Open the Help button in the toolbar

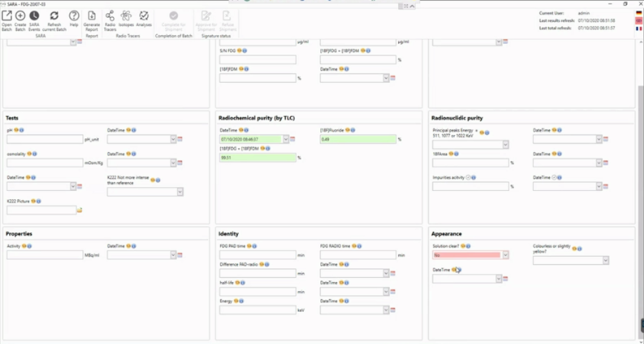click(x=74, y=16)
